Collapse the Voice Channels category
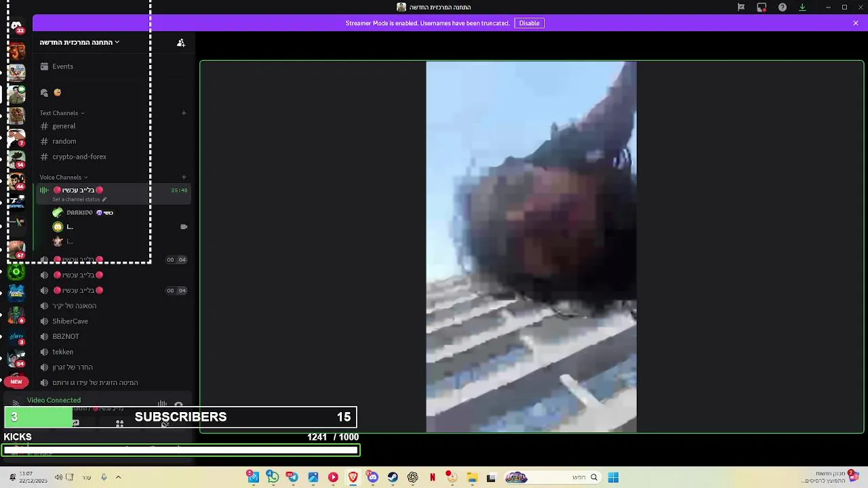This screenshot has width=868, height=488. coord(64,178)
